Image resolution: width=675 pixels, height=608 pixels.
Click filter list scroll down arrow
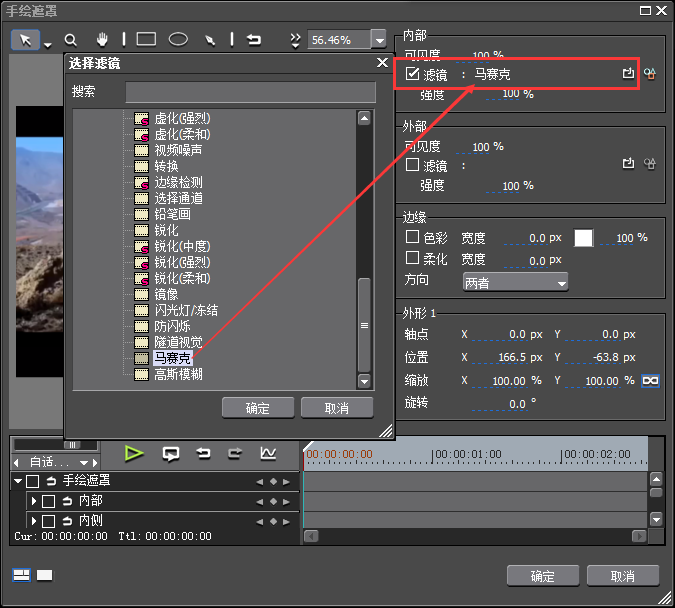pyautogui.click(x=364, y=381)
